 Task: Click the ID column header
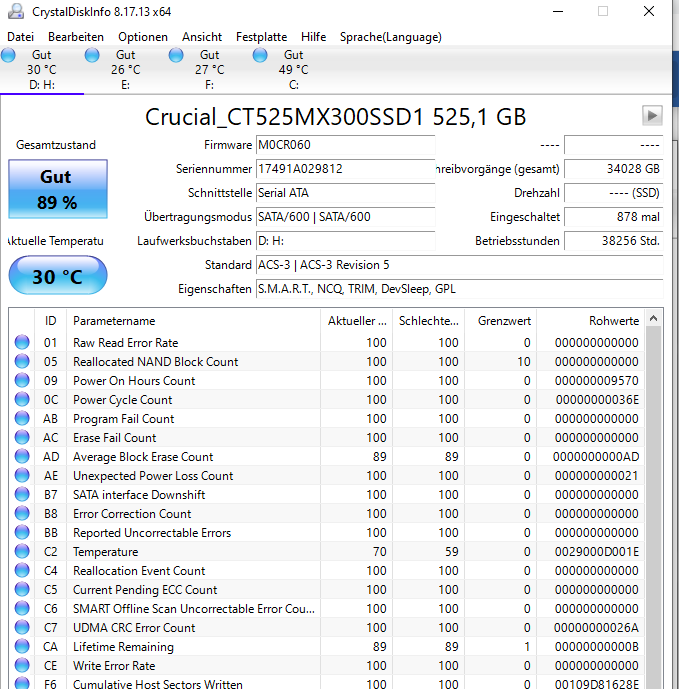point(51,321)
